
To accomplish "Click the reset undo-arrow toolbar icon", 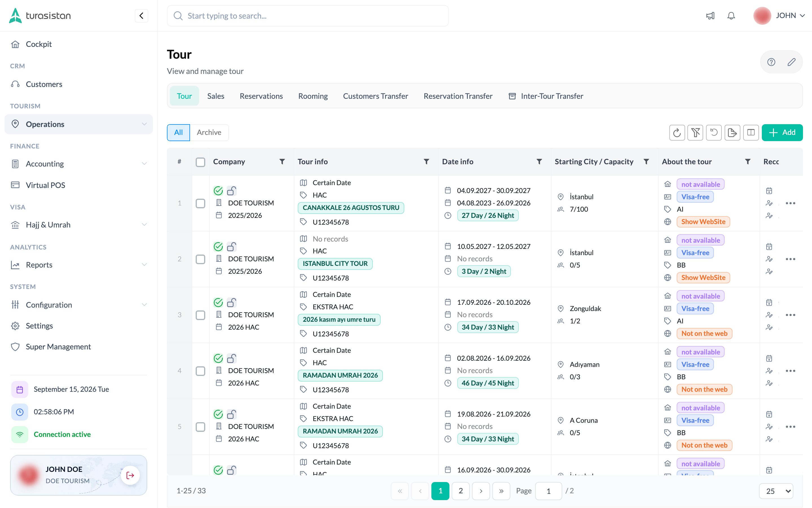I will (x=714, y=132).
